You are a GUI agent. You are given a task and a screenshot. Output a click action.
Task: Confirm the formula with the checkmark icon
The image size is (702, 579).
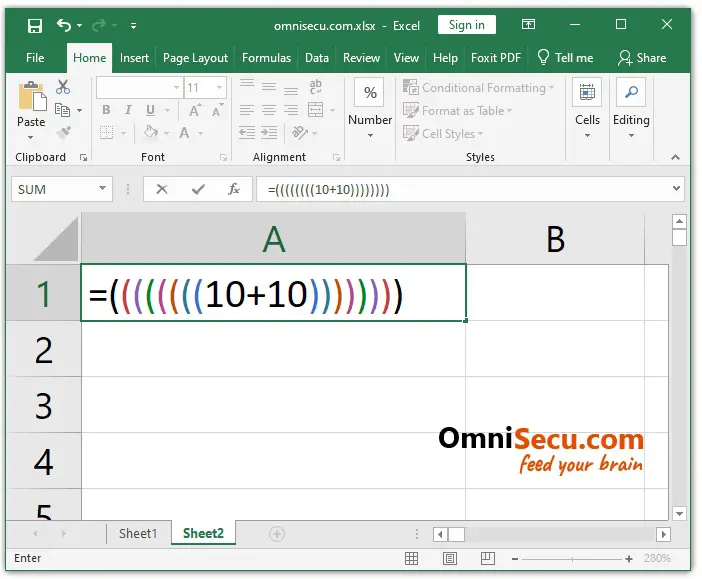[x=198, y=189]
